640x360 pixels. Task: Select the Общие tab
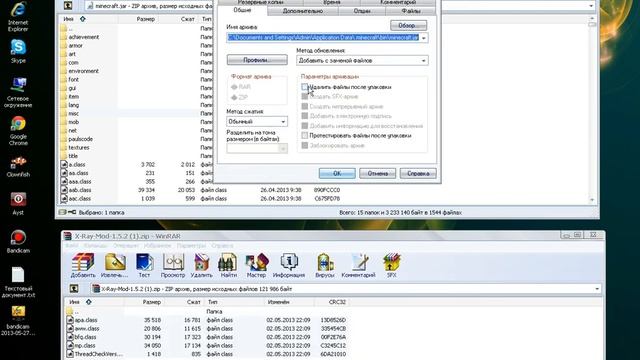click(242, 10)
